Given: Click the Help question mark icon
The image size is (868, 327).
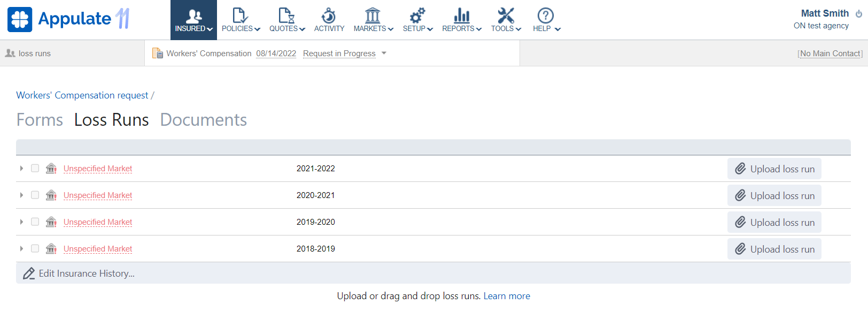Looking at the screenshot, I should click(545, 16).
